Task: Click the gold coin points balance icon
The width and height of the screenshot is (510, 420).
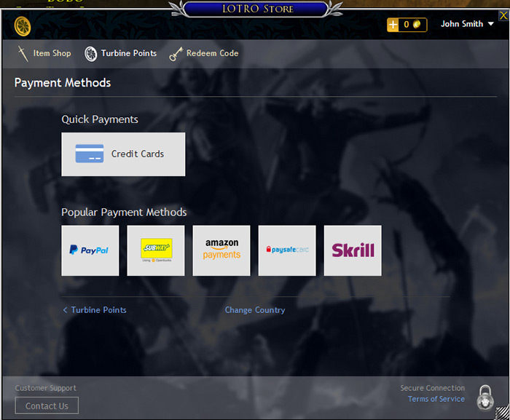Action: [x=417, y=24]
